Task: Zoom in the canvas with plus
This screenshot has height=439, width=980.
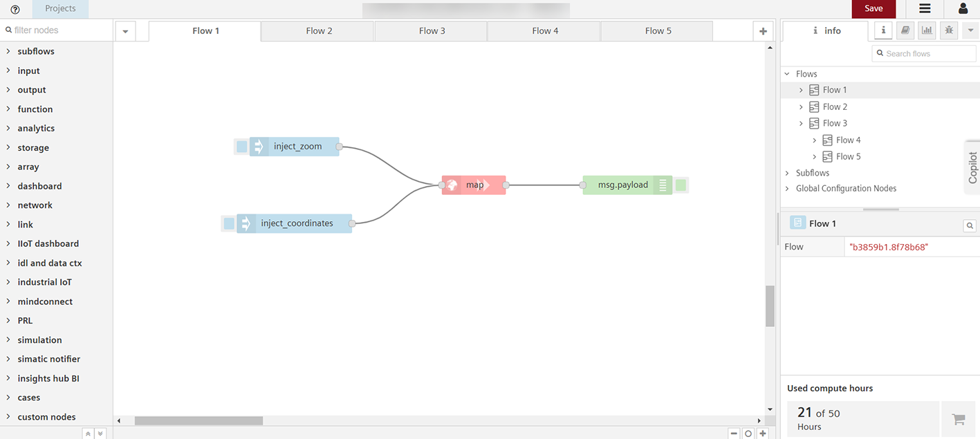Action: (763, 433)
